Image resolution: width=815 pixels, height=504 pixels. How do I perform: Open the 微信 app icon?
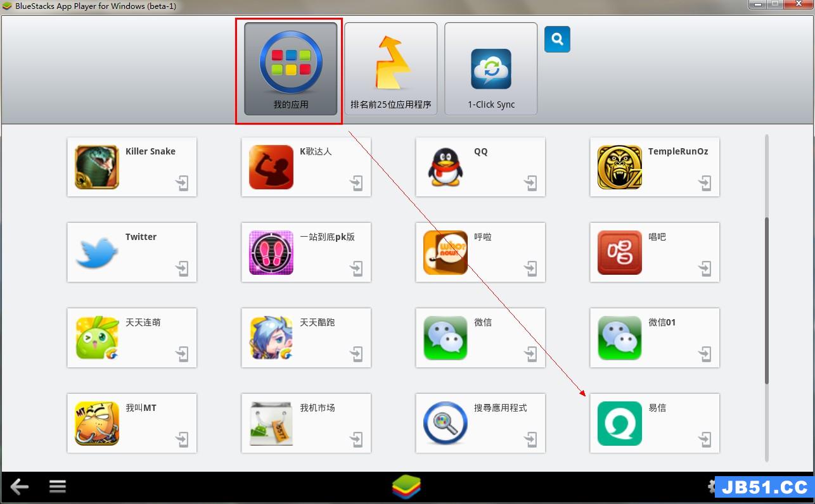(x=446, y=338)
